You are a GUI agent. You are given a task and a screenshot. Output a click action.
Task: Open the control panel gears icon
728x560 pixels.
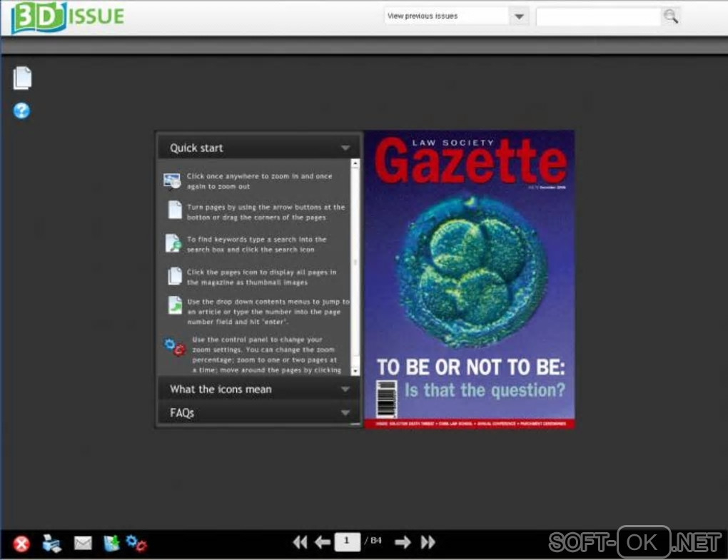[x=136, y=544]
